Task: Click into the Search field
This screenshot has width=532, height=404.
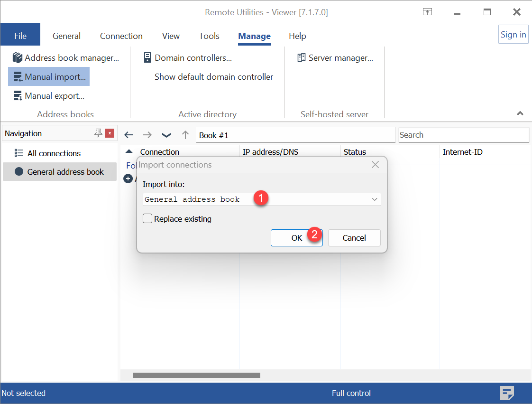Action: point(463,135)
